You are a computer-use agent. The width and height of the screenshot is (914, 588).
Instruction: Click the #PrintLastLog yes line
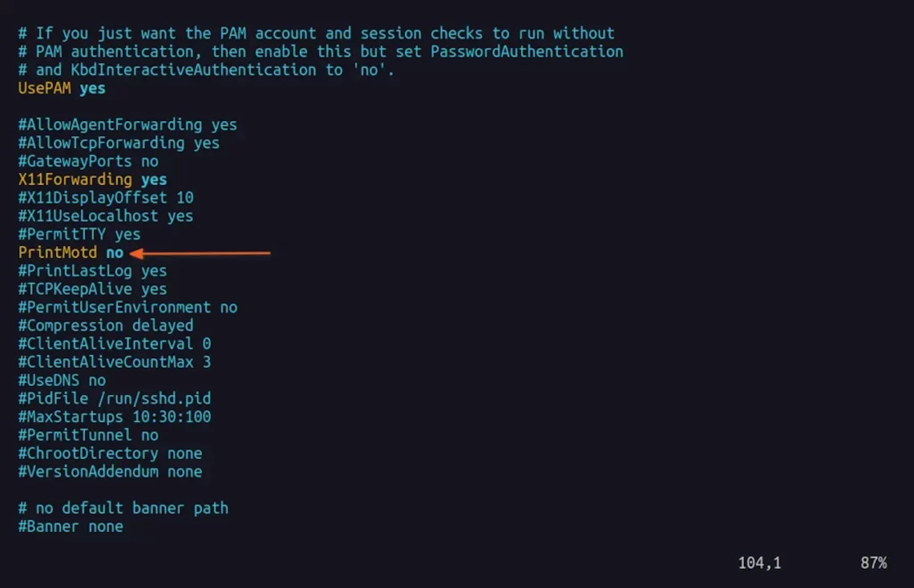[x=92, y=271]
